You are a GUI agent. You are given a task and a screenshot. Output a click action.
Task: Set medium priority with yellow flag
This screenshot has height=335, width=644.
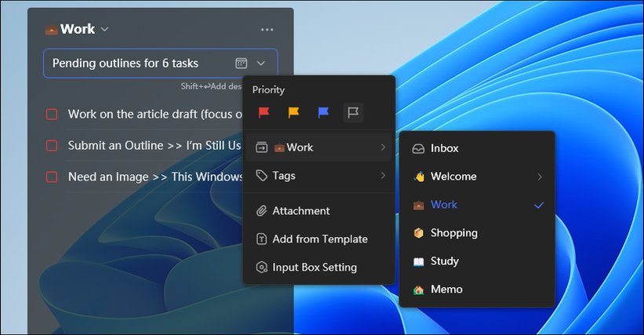(293, 113)
